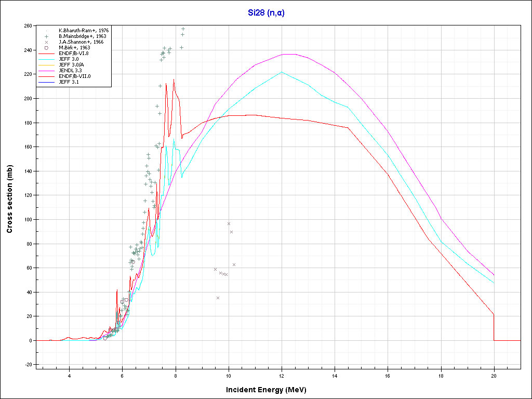Click the -20 tick label on the y-axis
The image size is (532, 399).
coord(28,365)
